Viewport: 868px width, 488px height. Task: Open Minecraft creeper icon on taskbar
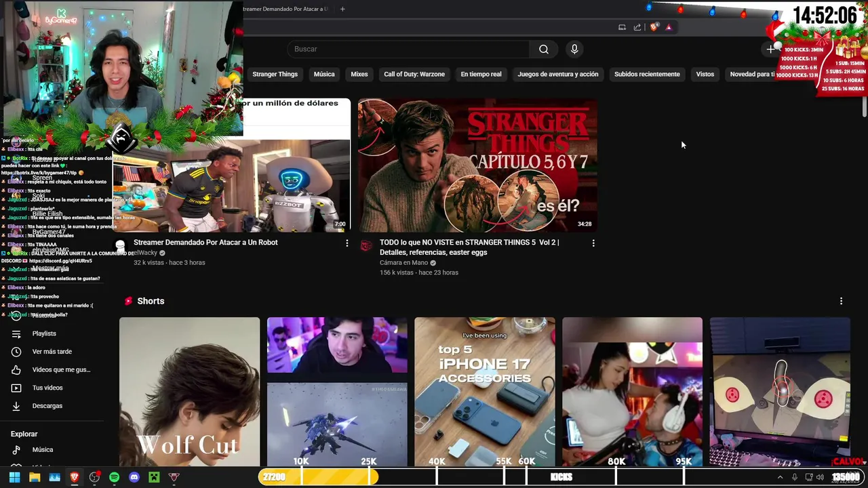(154, 477)
